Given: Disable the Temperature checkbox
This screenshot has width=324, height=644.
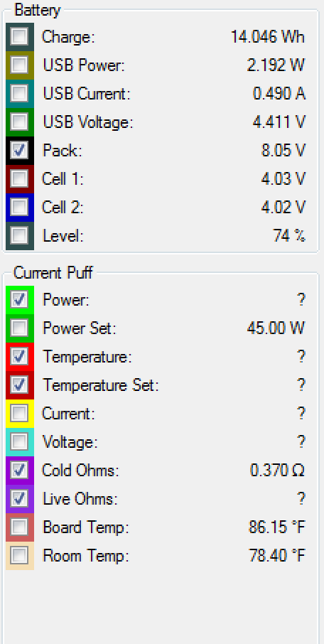Looking at the screenshot, I should pyautogui.click(x=19, y=357).
